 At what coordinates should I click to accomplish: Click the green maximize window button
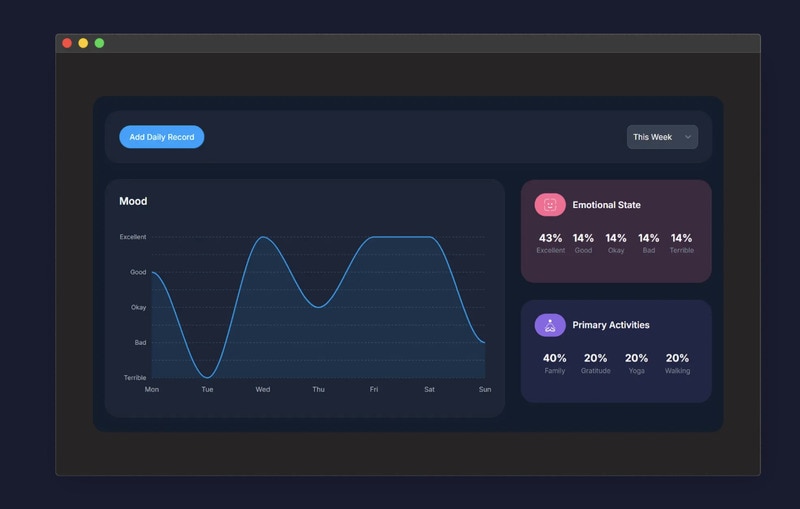pyautogui.click(x=99, y=43)
